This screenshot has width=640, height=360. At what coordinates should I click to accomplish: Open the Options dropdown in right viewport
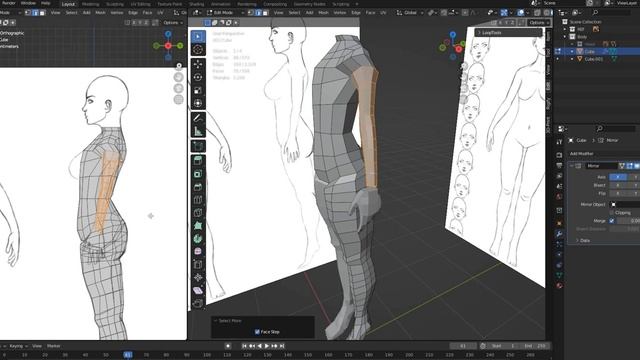coord(538,22)
